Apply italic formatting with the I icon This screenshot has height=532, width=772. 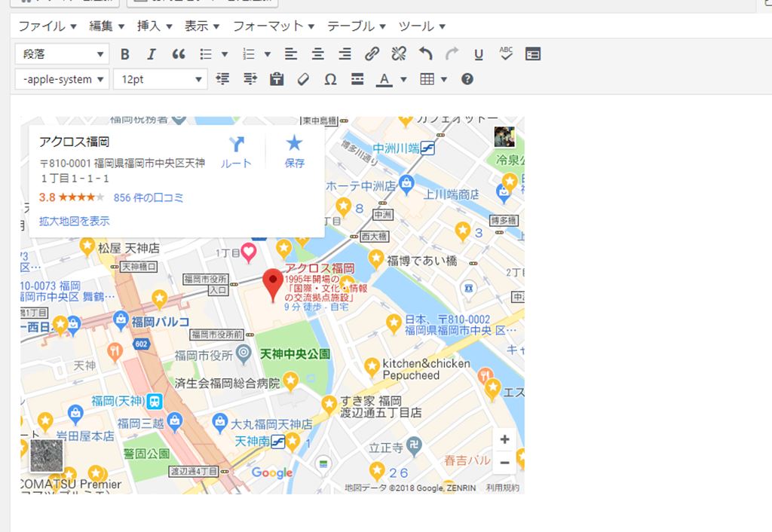[x=151, y=54]
